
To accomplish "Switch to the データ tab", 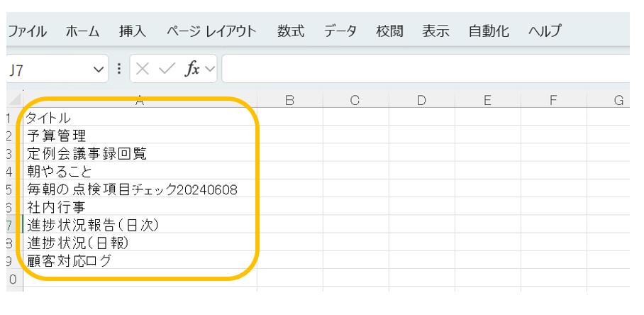I will (340, 31).
